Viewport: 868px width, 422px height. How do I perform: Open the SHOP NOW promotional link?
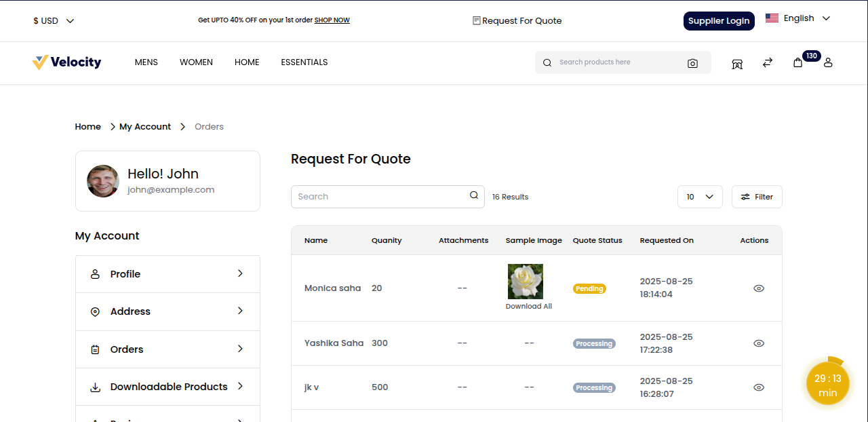tap(332, 20)
